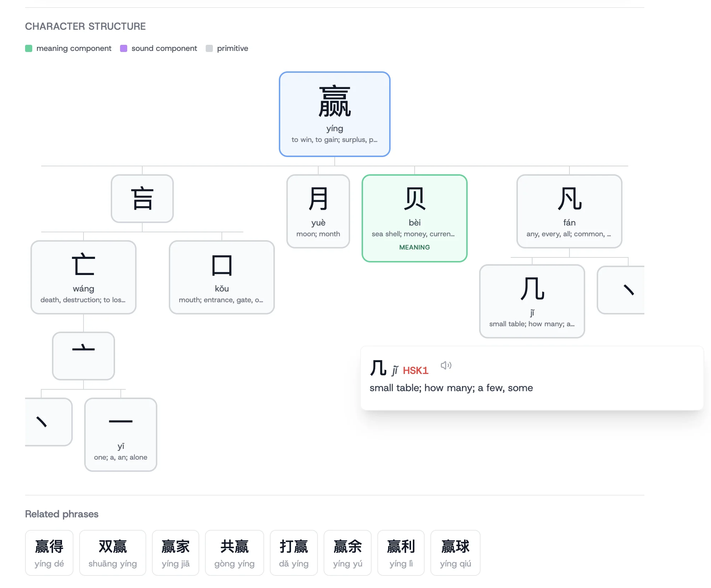This screenshot has width=711, height=588.
Task: Click the root character 赢 node
Action: (x=334, y=114)
